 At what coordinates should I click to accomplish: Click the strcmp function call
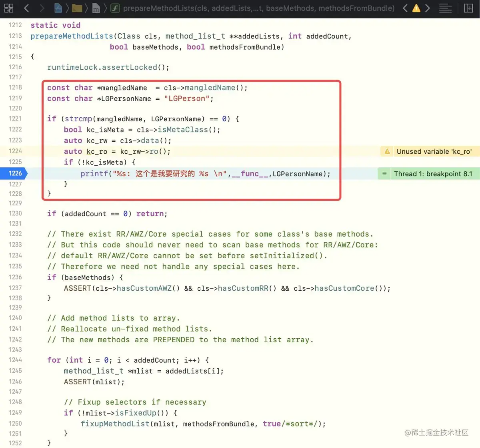coord(78,119)
